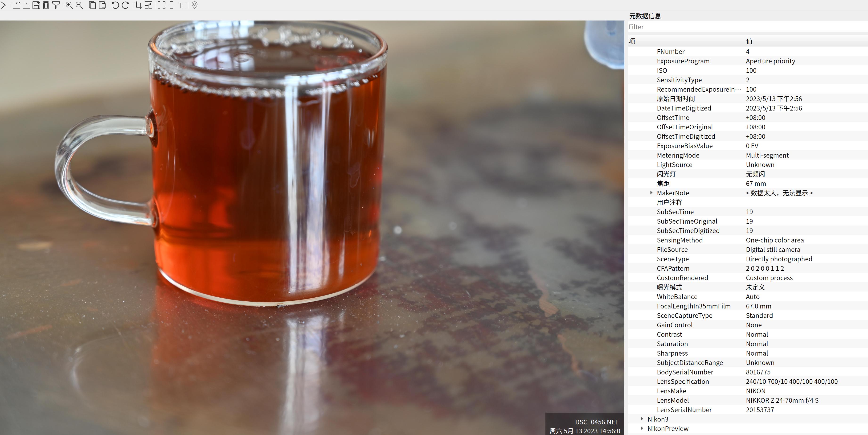Toggle full screen view icon
The image size is (868, 435).
161,5
